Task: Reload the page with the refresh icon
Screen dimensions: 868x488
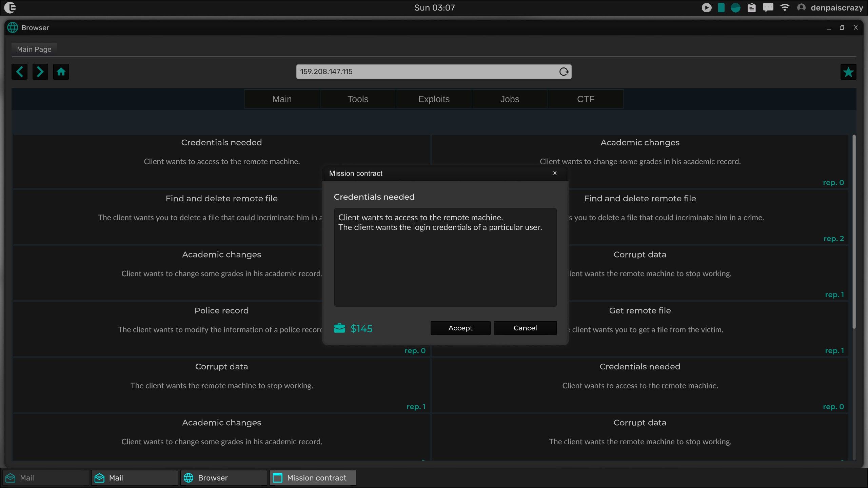Action: pos(564,72)
